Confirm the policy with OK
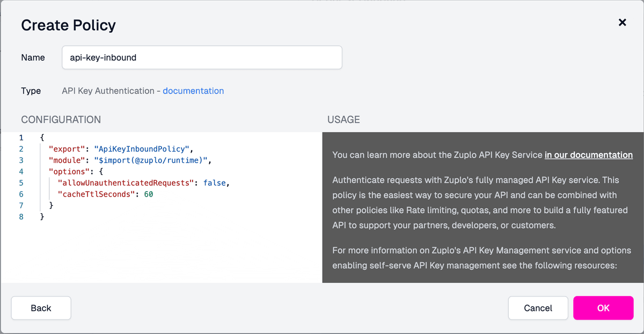The image size is (644, 334). pyautogui.click(x=603, y=308)
